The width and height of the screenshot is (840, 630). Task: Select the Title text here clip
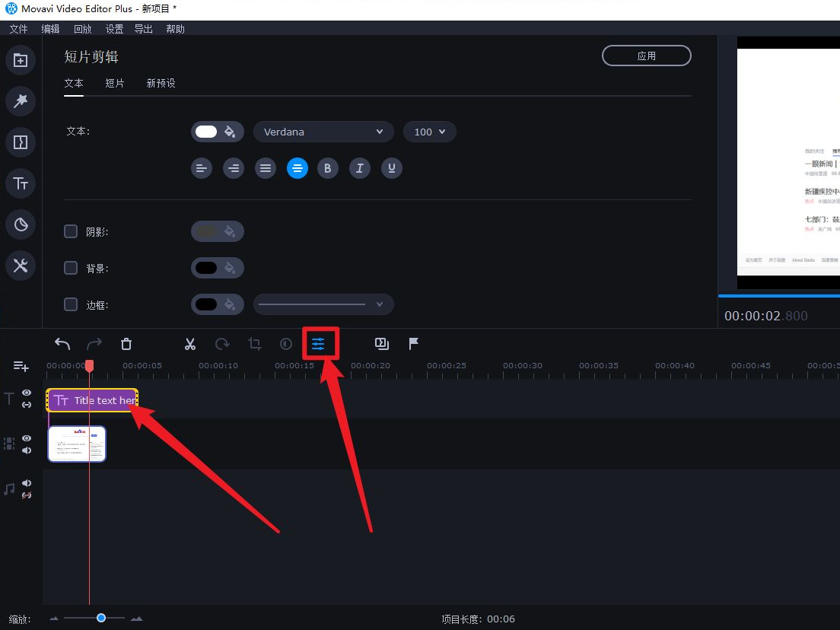pyautogui.click(x=92, y=400)
